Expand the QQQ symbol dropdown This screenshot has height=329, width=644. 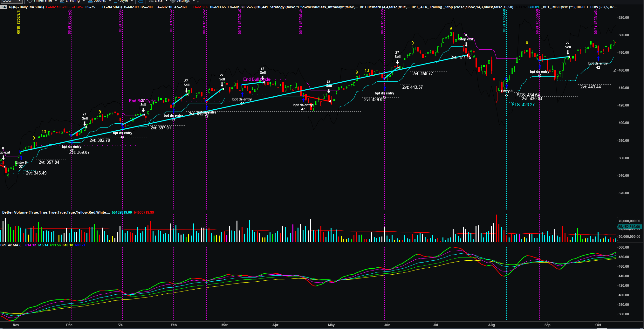coord(20,1)
